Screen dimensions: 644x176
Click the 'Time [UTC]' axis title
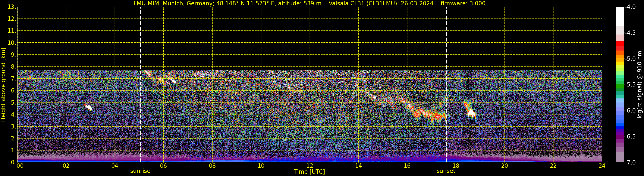(x=310, y=172)
